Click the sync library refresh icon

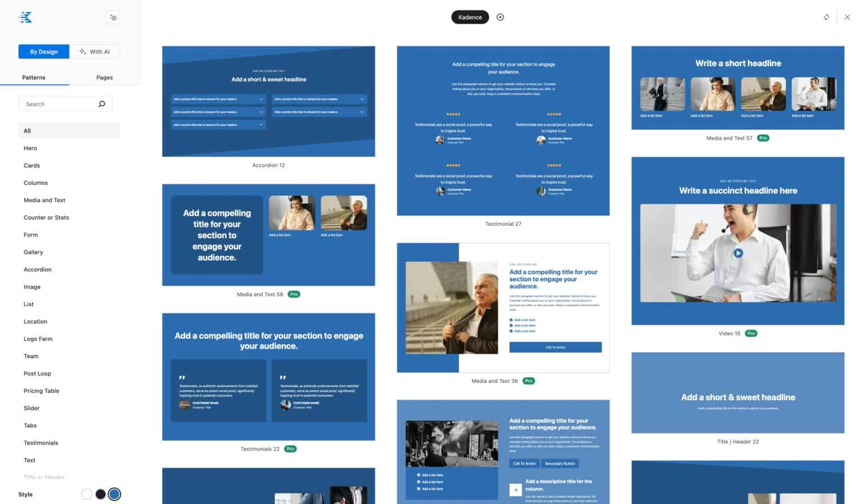826,17
